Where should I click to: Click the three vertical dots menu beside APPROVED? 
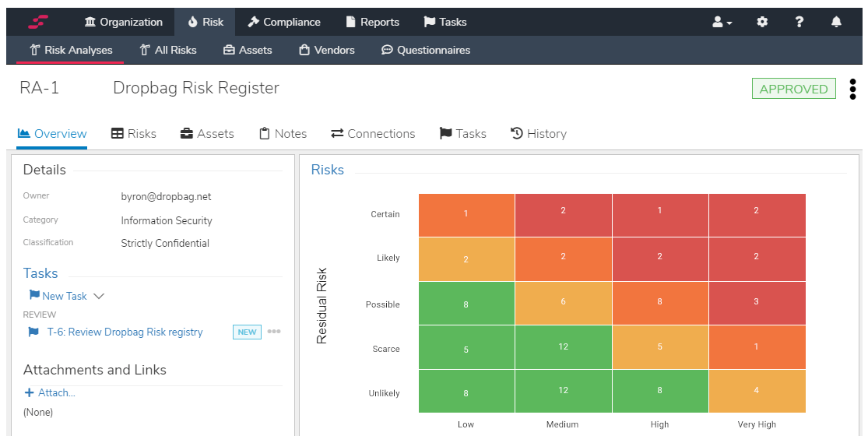[853, 89]
